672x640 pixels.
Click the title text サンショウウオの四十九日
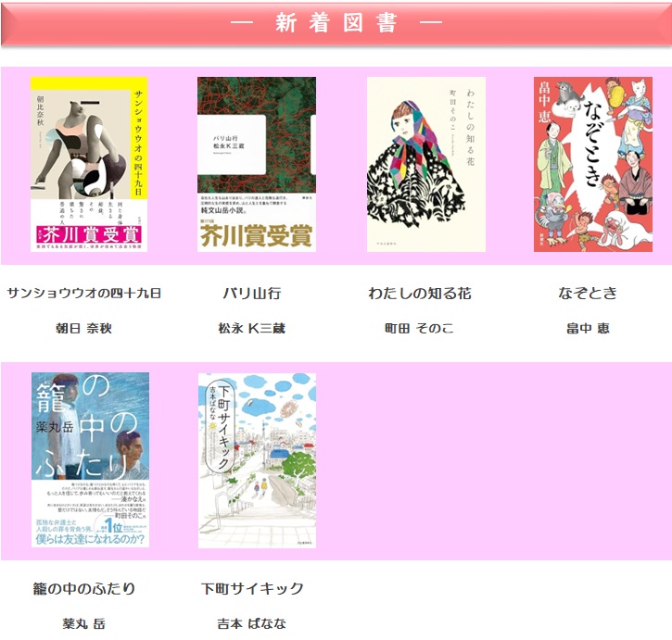tap(84, 293)
